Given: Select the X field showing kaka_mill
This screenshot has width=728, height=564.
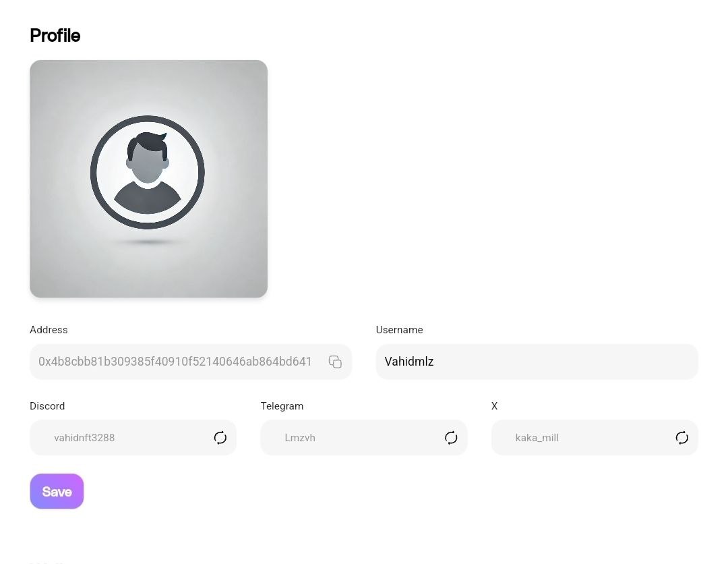Looking at the screenshot, I should pos(580,438).
